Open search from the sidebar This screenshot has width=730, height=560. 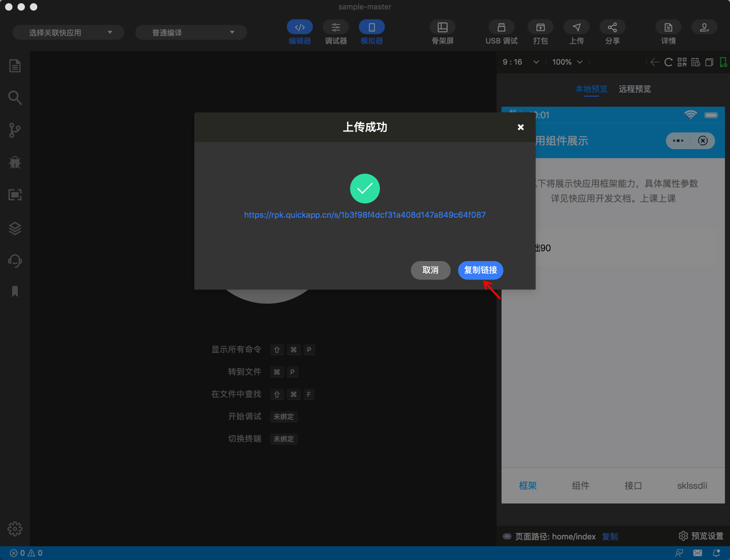(14, 98)
